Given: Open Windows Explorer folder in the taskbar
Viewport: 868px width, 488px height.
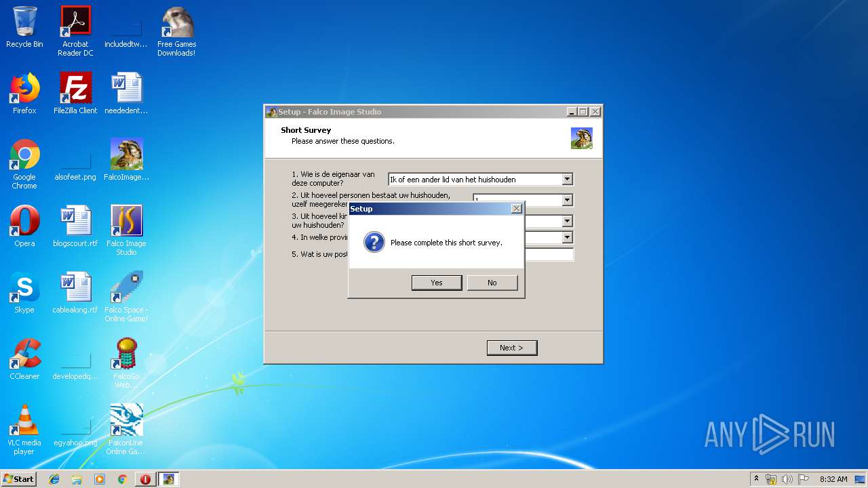Looking at the screenshot, I should click(x=77, y=479).
